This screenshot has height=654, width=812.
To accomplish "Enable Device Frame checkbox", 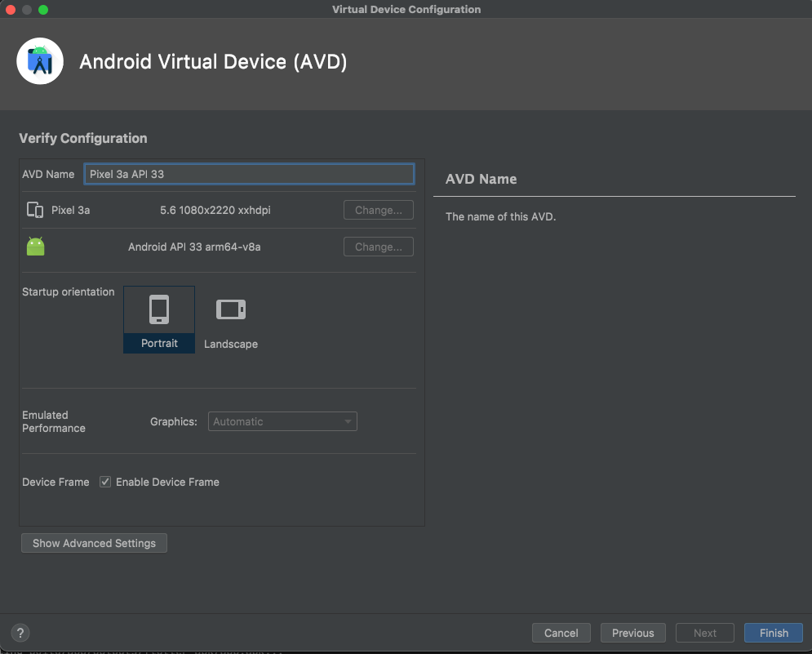I will (x=105, y=482).
